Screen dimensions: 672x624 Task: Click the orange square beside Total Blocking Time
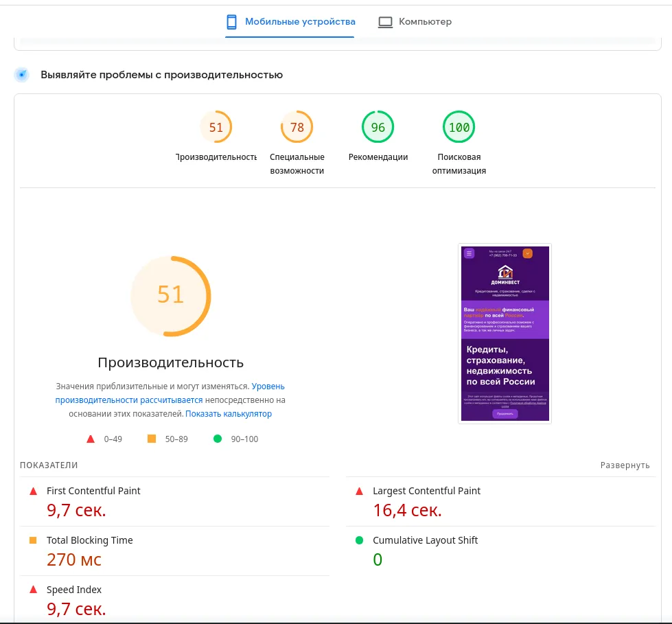pos(33,540)
